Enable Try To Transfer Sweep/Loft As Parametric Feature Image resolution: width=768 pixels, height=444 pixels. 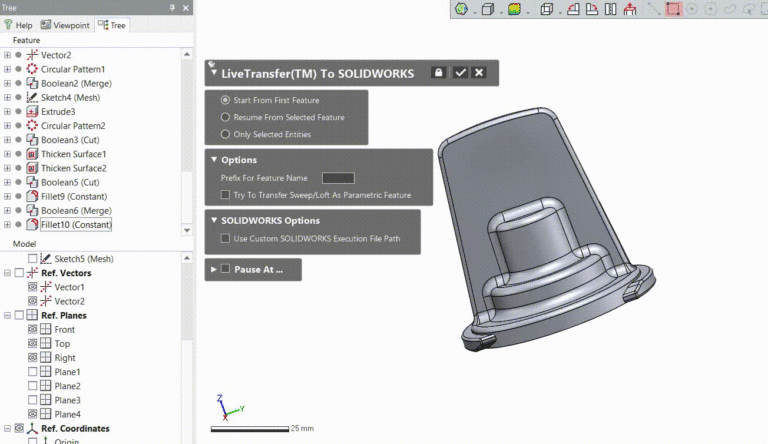pyautogui.click(x=225, y=195)
